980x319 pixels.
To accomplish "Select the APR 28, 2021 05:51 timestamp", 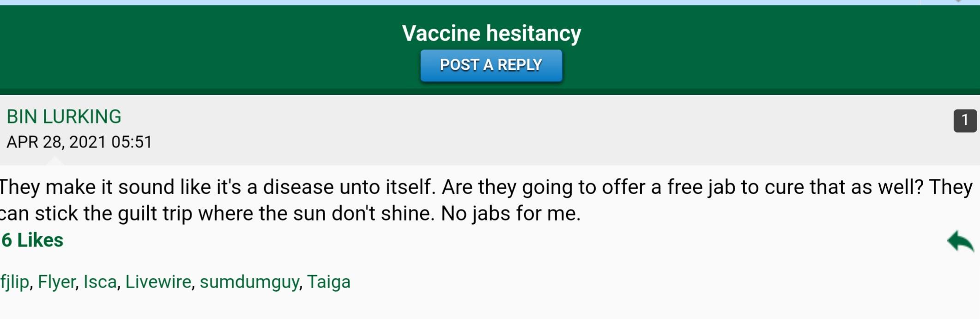I will click(79, 142).
